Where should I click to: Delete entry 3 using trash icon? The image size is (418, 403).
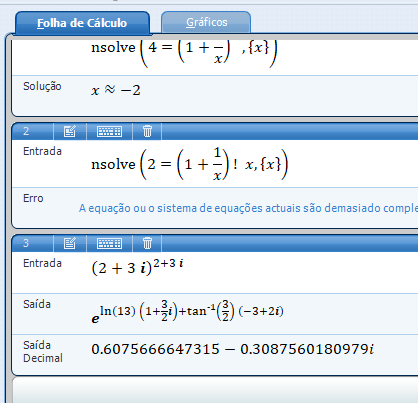[x=147, y=243]
